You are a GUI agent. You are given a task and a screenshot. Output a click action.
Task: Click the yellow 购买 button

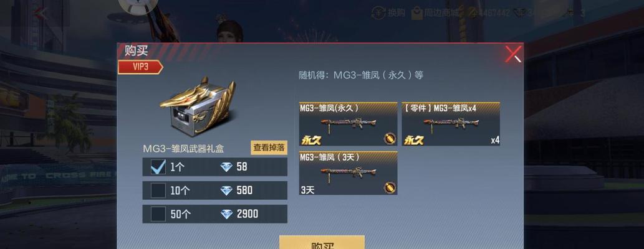(322, 242)
